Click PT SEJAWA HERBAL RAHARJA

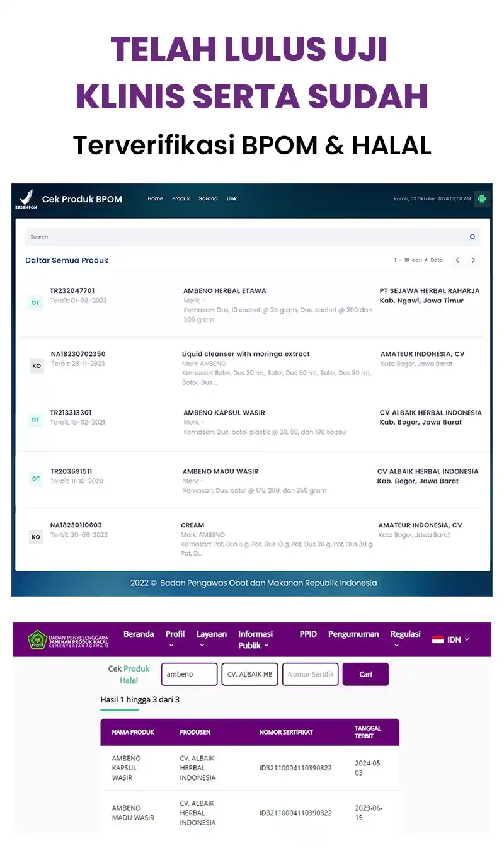(x=430, y=291)
